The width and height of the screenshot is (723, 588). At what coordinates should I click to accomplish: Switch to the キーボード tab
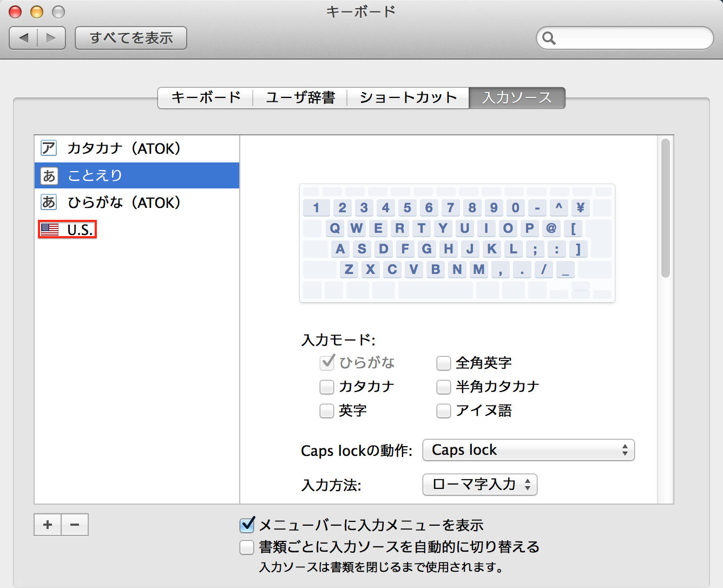(206, 98)
